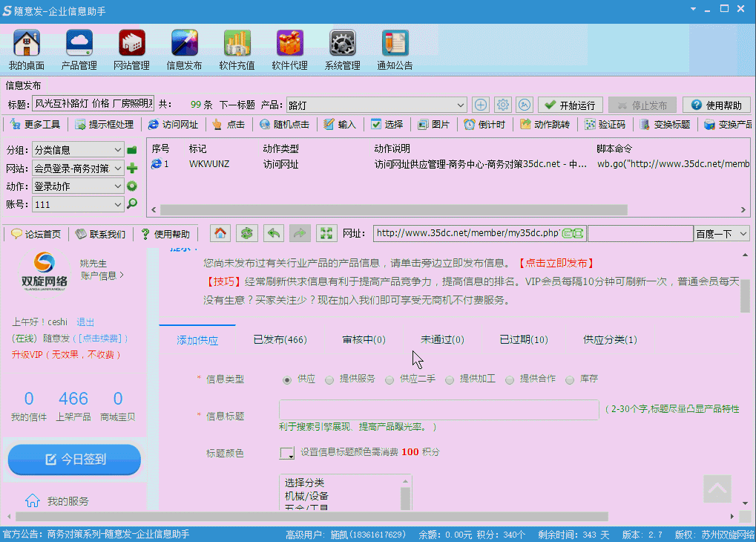Click browser refresh icon button
The image size is (756, 542).
point(247,234)
